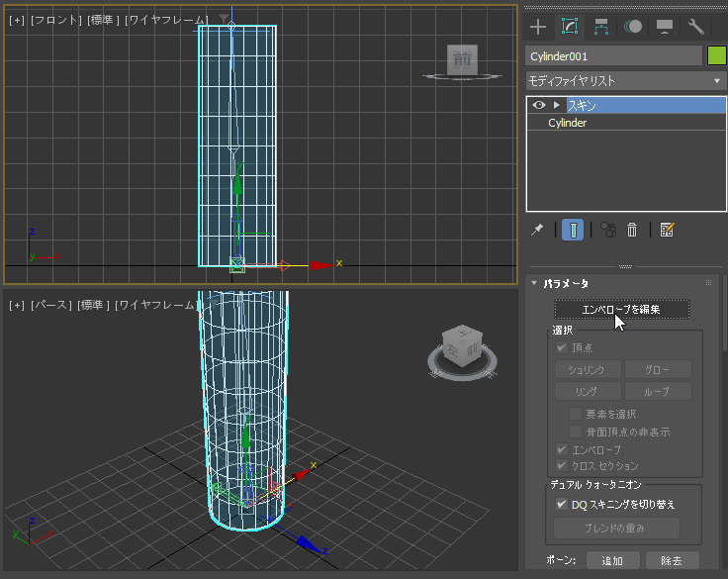
Task: Open the Utilities wrench tab
Action: pos(696,27)
